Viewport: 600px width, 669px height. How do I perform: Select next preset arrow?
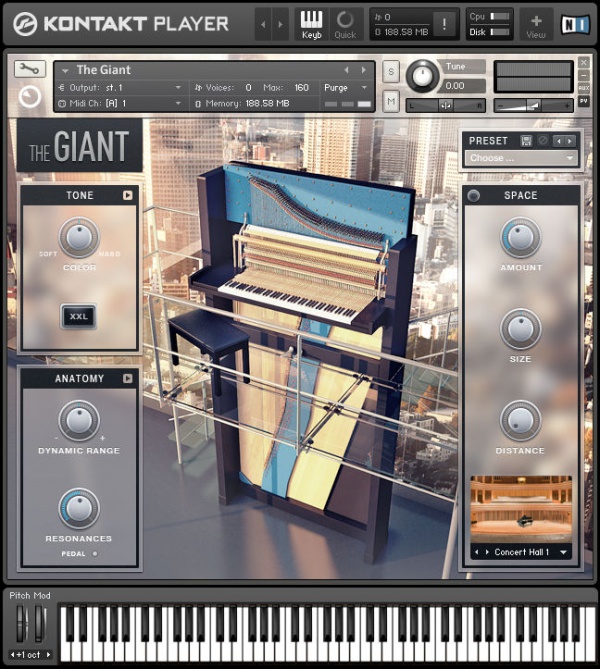click(570, 141)
